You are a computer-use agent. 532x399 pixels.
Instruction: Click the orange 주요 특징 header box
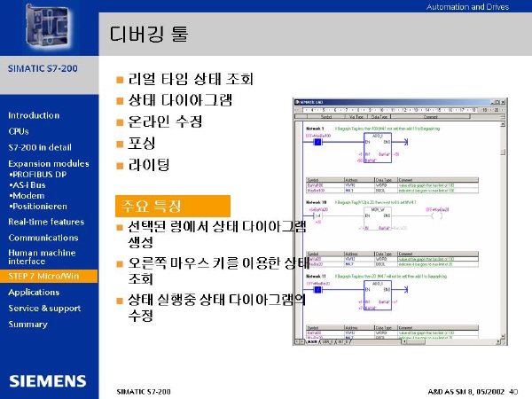point(173,206)
